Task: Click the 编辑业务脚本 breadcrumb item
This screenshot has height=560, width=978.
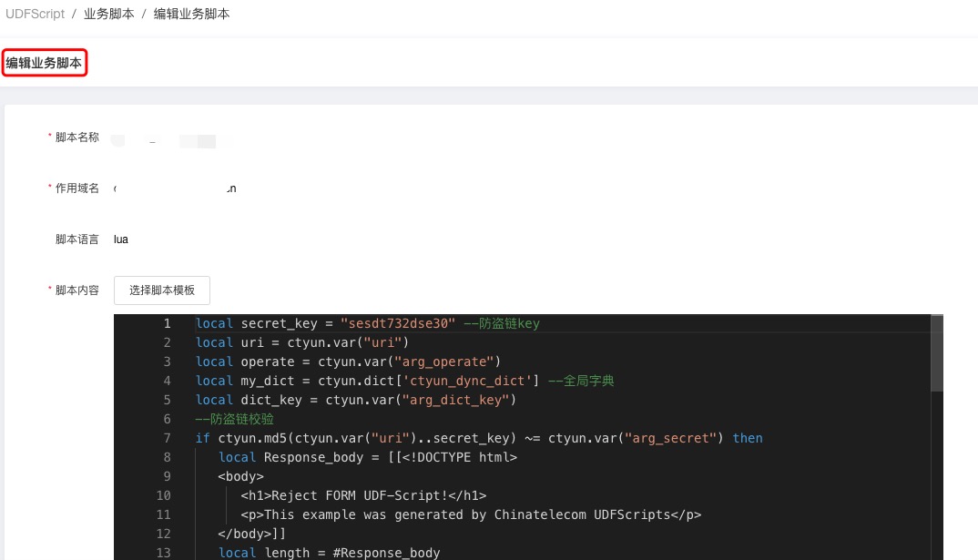Action: 191,15
